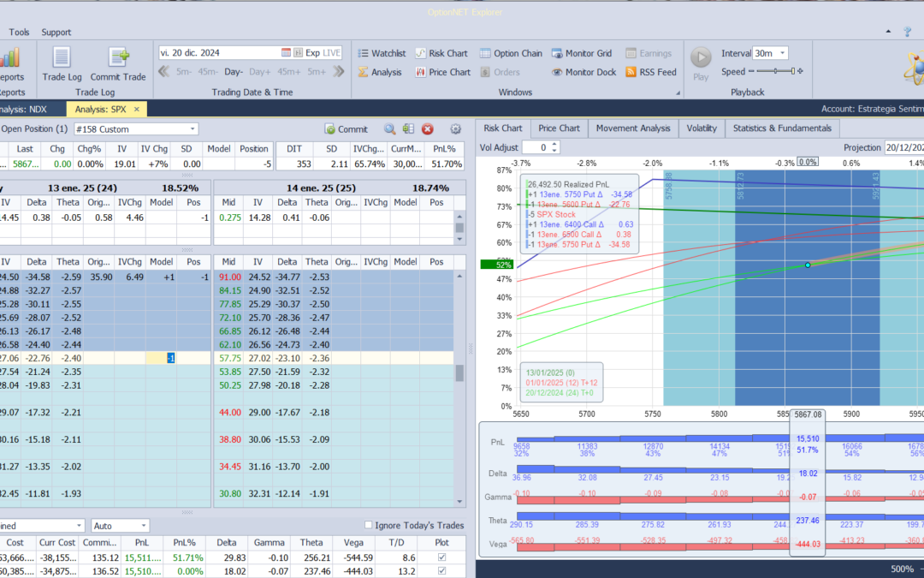This screenshot has width=924, height=578.
Task: Click the Projection date field
Action: tap(903, 147)
